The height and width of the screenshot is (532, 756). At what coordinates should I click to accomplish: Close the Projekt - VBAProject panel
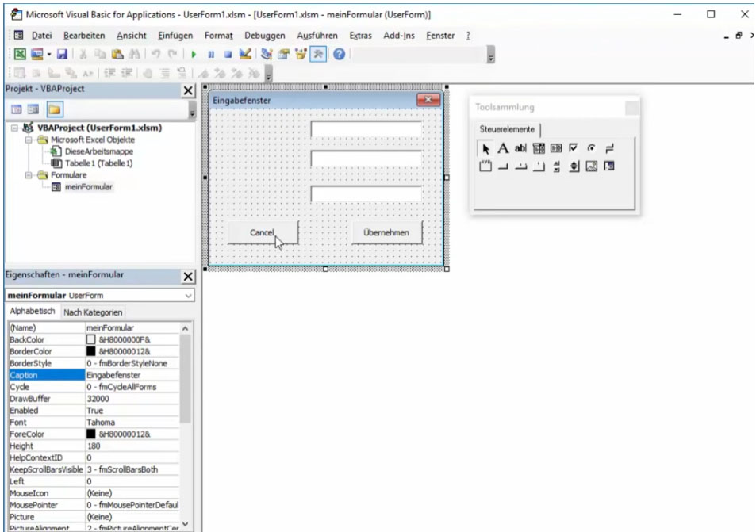click(x=188, y=90)
